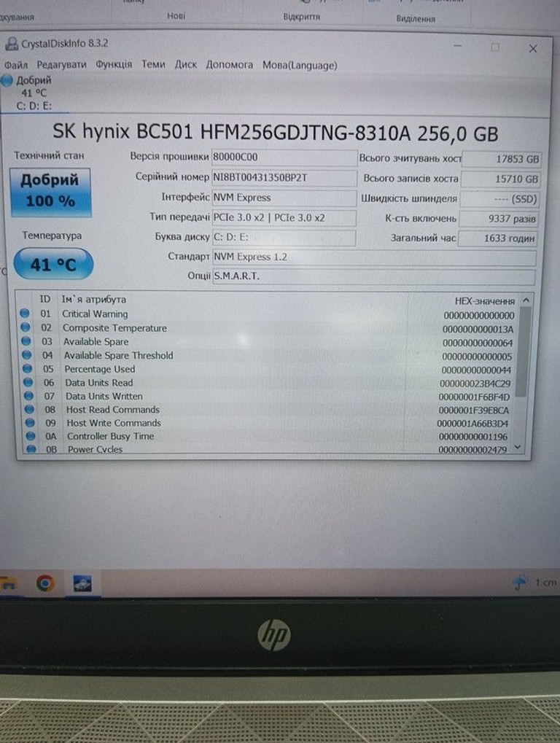The image size is (560, 743).
Task: Click the CrystalDiskInfo title bar app icon
Action: (12, 44)
